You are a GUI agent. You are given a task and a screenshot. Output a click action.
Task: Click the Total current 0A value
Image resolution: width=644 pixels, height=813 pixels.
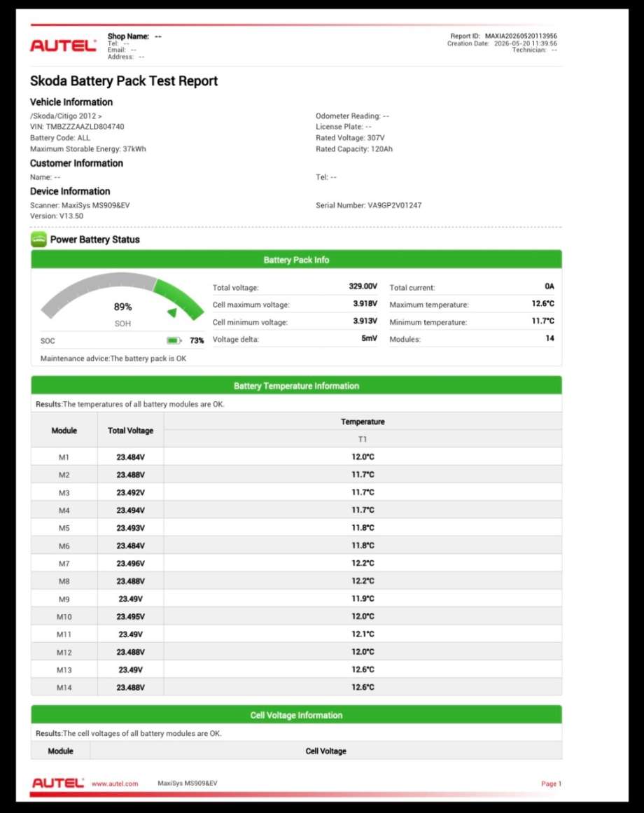tap(549, 286)
